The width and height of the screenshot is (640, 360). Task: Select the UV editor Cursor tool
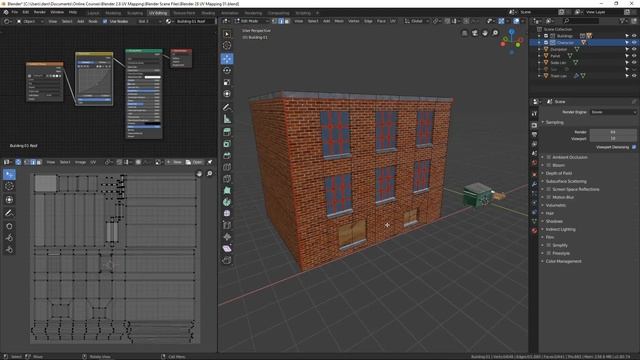pyautogui.click(x=9, y=187)
